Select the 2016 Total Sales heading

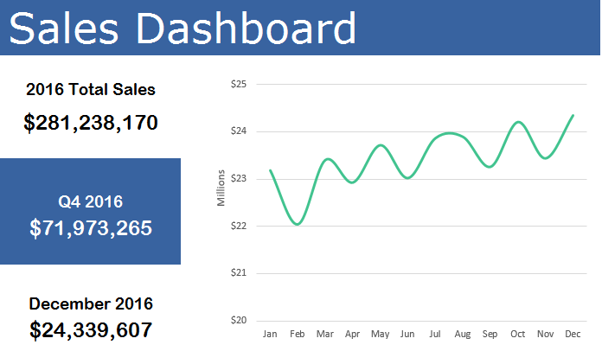click(x=91, y=89)
